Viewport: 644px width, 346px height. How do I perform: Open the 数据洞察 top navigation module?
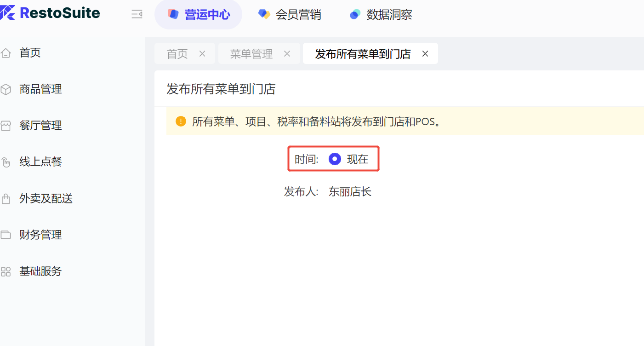(381, 15)
